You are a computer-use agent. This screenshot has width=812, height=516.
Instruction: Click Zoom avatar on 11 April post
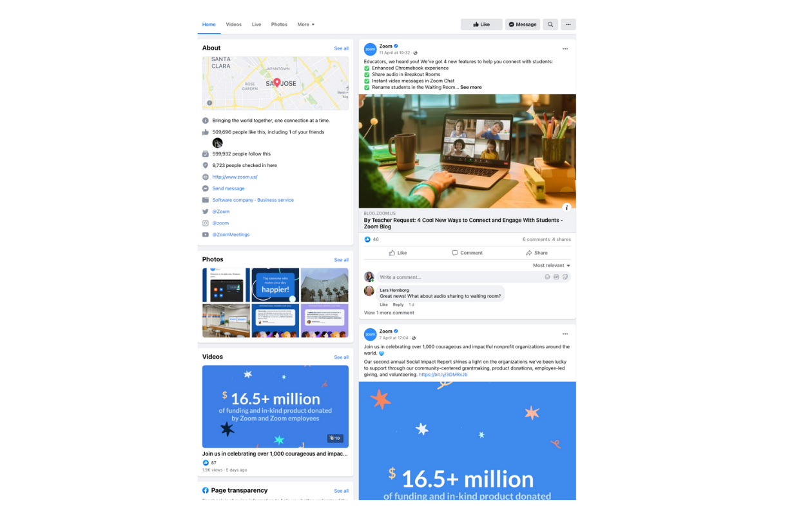point(370,49)
